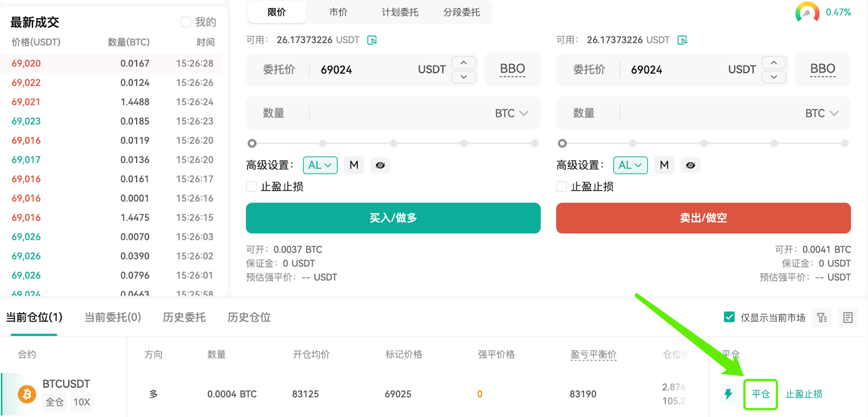Click the transfer icon beside buy-side available USDT
This screenshot has height=417, width=868.
[372, 40]
